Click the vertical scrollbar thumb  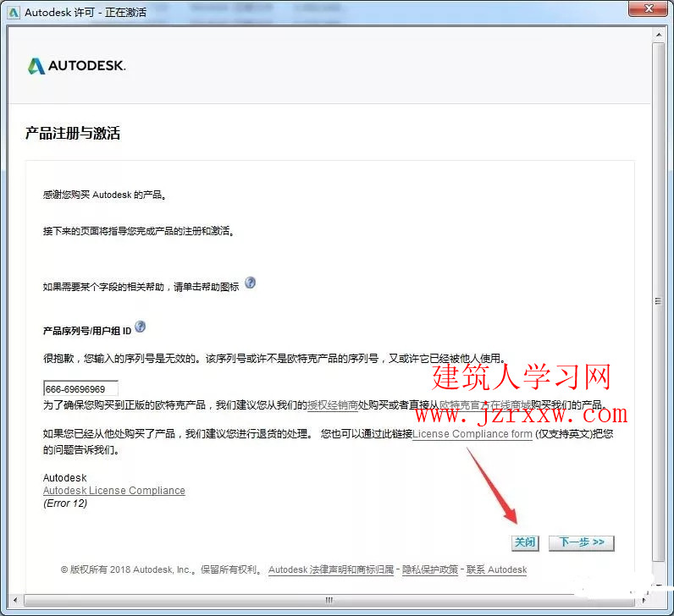pyautogui.click(x=659, y=300)
